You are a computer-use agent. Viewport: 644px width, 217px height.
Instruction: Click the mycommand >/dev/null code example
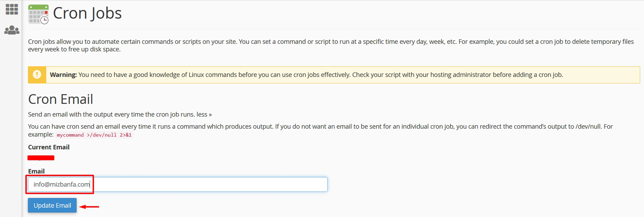94,135
